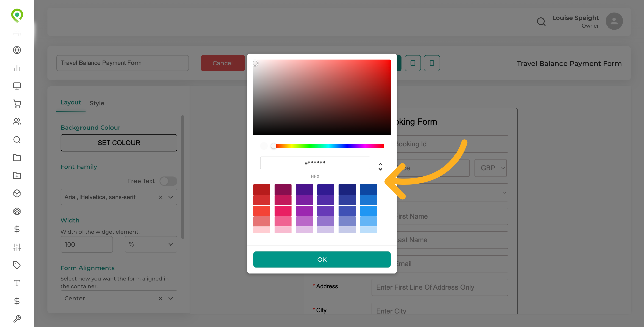Viewport: 644px width, 327px height.
Task: Open the website globe section in the sidebar
Action: (17, 50)
